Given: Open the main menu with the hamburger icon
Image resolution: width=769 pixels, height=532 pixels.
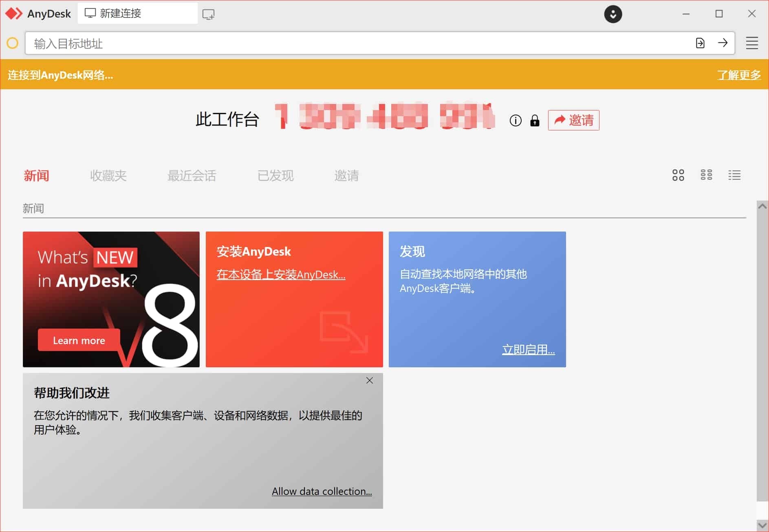Looking at the screenshot, I should 751,43.
